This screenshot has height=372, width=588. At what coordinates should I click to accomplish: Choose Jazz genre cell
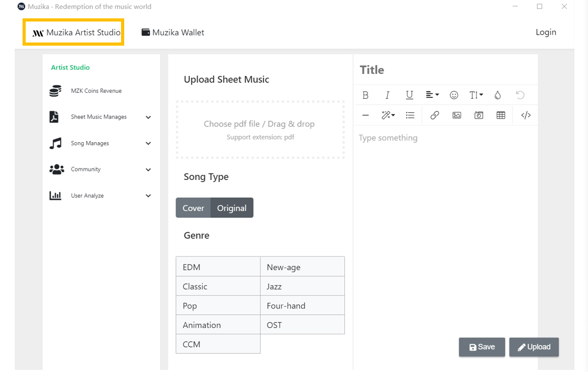click(x=302, y=286)
